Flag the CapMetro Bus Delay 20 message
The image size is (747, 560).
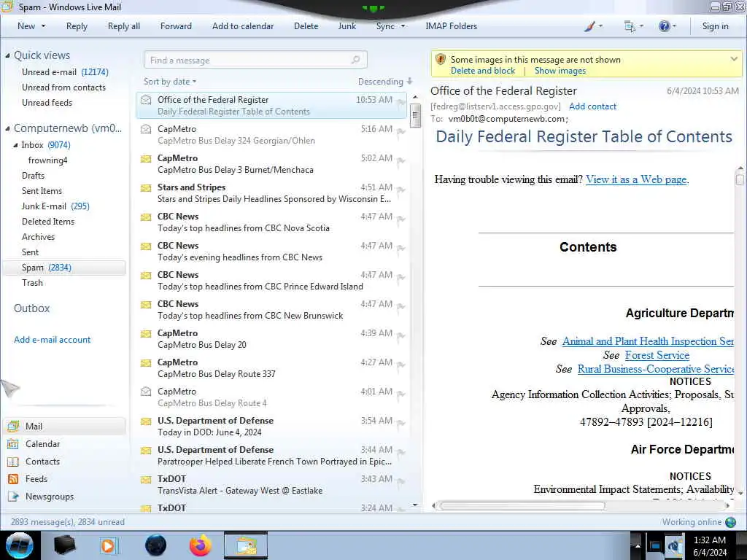tap(401, 335)
